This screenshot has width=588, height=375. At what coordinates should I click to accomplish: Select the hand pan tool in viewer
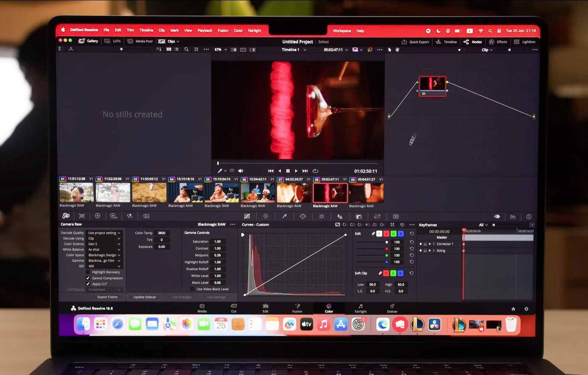point(397,50)
